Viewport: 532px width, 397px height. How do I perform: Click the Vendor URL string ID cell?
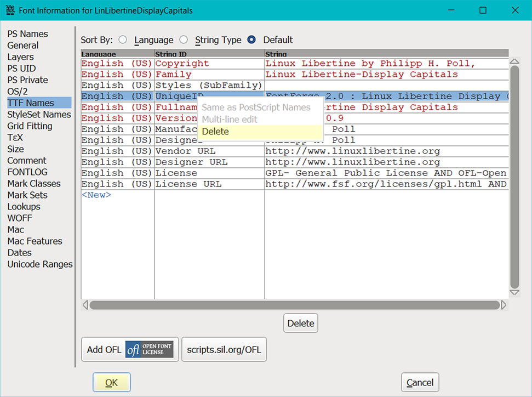pyautogui.click(x=209, y=151)
